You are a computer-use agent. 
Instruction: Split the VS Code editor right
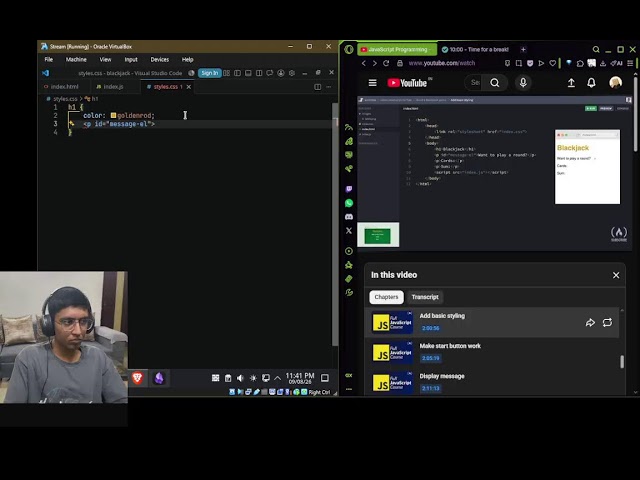(318, 87)
